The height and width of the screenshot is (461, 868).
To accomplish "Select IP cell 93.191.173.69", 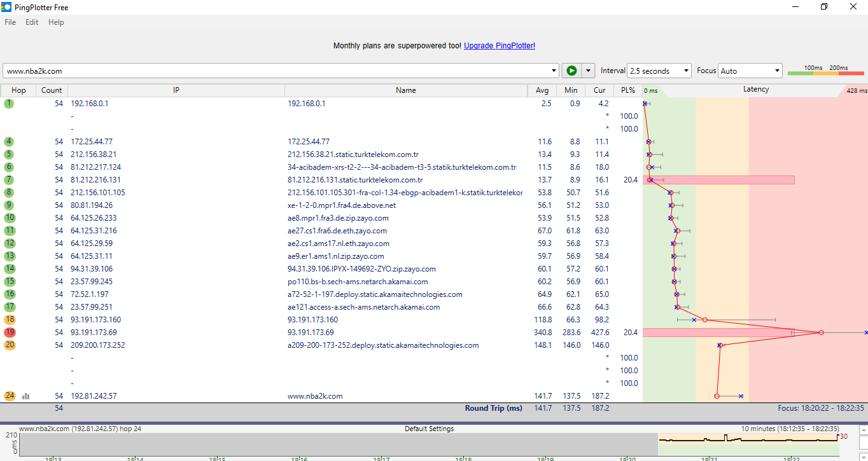I will [x=94, y=332].
